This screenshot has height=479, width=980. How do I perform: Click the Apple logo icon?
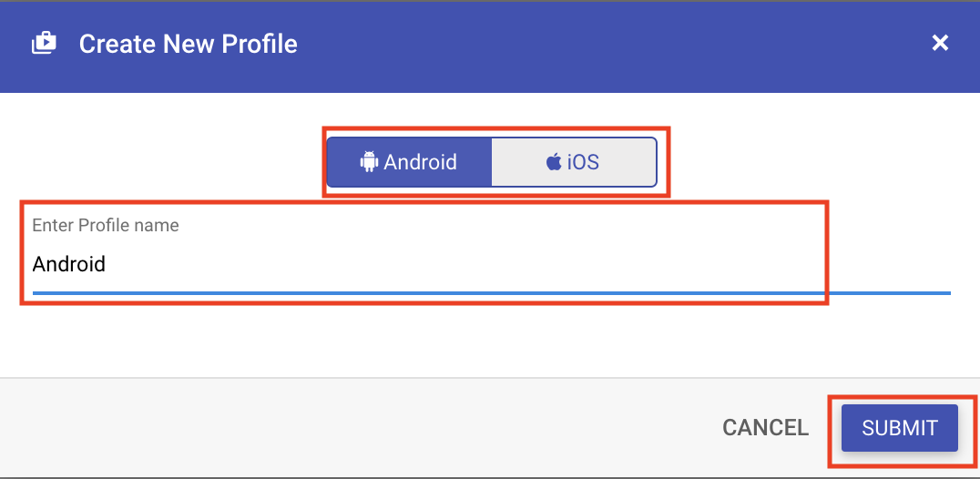[553, 163]
